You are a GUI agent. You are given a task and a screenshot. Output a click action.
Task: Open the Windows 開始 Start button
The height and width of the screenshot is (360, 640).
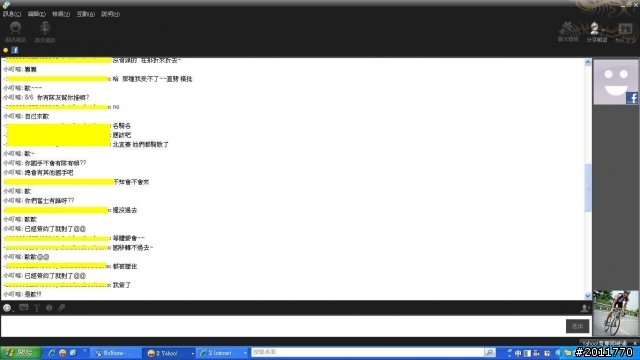[20, 353]
